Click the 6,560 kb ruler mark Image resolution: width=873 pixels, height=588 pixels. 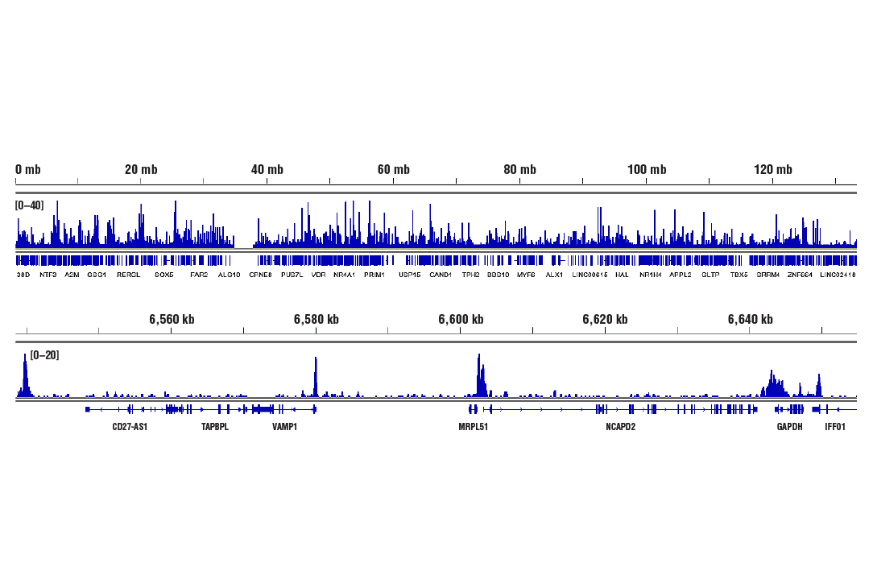171,319
